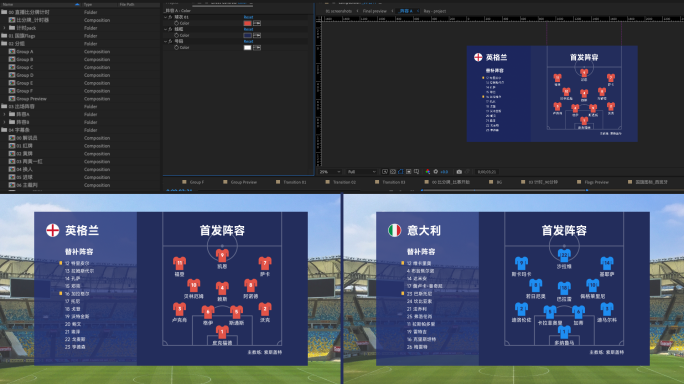Click the snapshot camera icon in viewer
The width and height of the screenshot is (684, 384).
[x=459, y=172]
